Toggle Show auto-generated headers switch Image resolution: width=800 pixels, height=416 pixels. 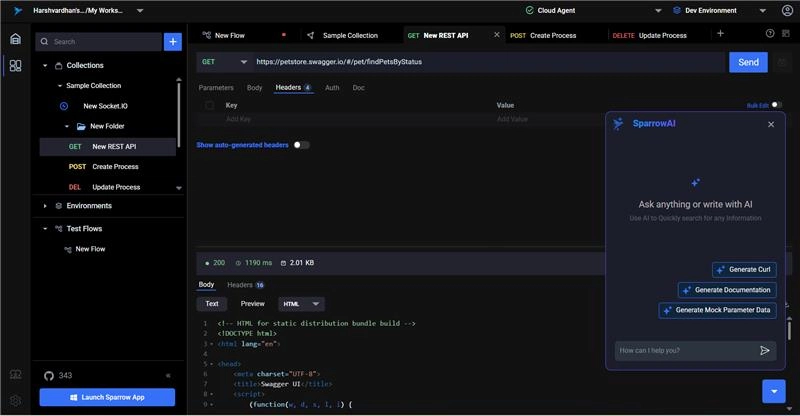coord(301,145)
